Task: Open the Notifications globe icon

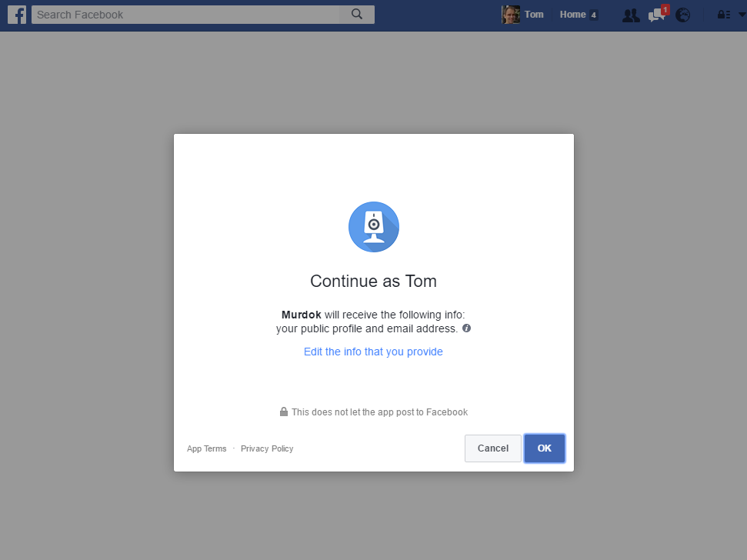Action: 682,15
